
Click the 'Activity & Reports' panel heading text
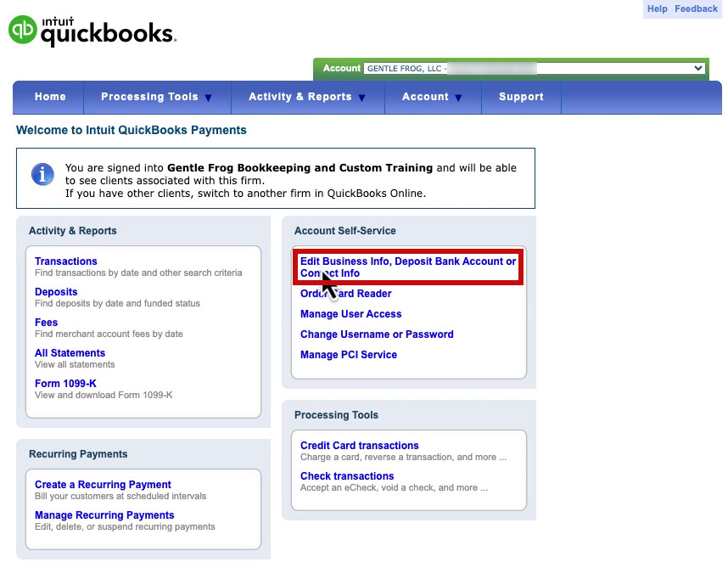[x=72, y=231]
